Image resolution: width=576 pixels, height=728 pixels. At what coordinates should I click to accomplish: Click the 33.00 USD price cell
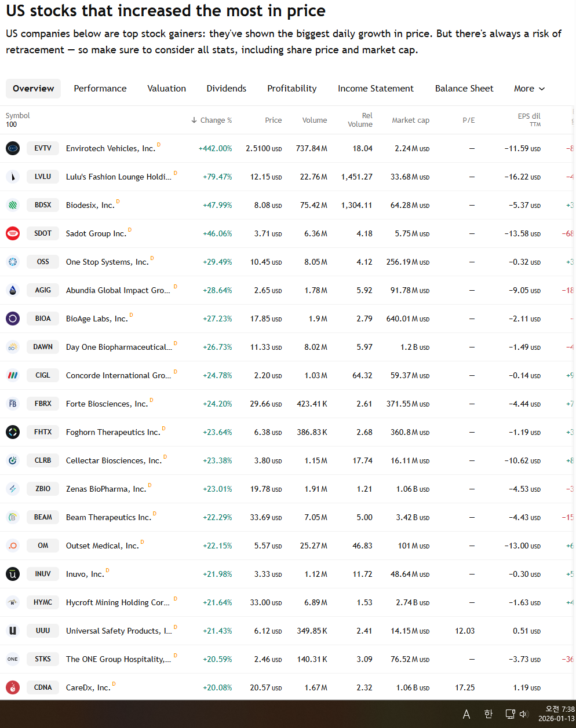266,602
